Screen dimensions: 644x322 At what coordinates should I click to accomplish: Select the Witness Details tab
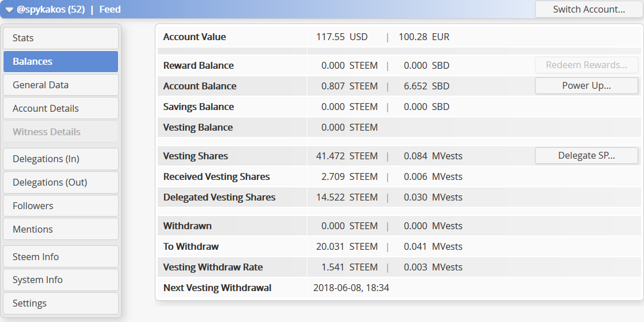[x=61, y=132]
